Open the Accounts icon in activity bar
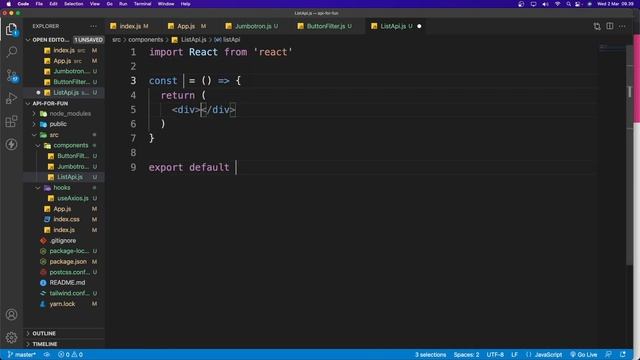 (x=11, y=315)
